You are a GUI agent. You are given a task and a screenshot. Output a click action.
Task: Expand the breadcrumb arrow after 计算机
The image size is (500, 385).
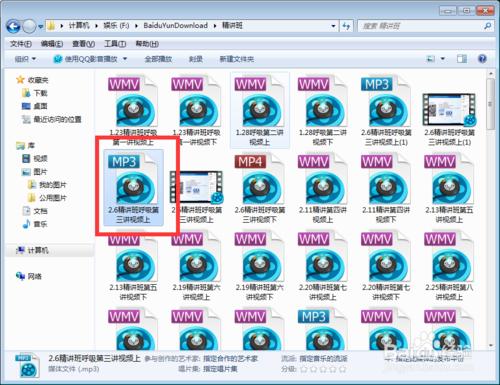[x=96, y=26]
